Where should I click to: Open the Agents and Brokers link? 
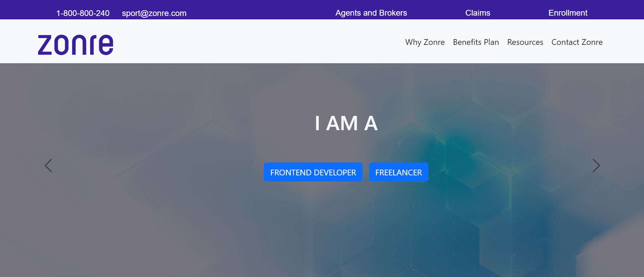point(371,13)
